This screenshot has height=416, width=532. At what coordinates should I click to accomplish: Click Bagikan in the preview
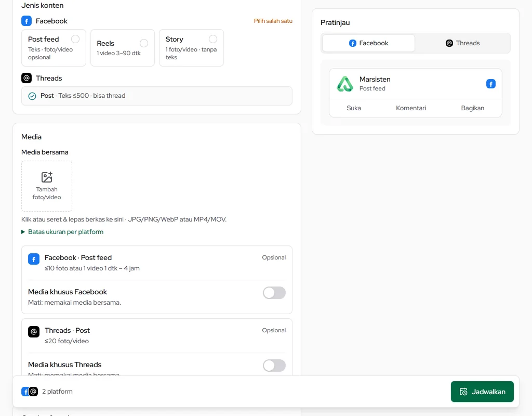point(472,108)
